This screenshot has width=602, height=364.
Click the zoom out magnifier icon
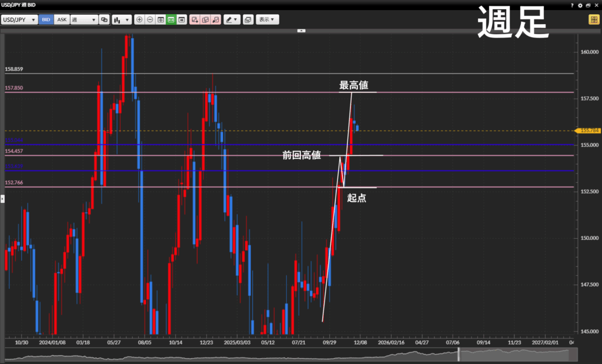[150, 19]
